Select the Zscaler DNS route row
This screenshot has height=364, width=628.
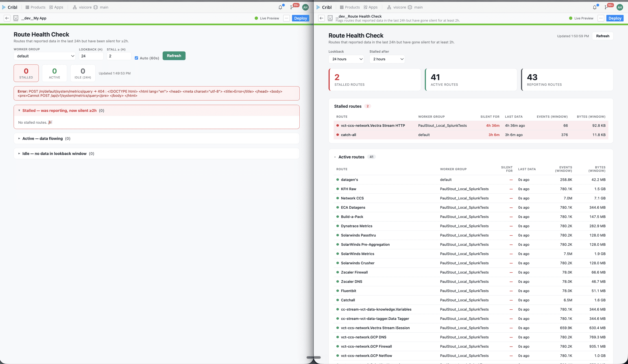(x=471, y=282)
